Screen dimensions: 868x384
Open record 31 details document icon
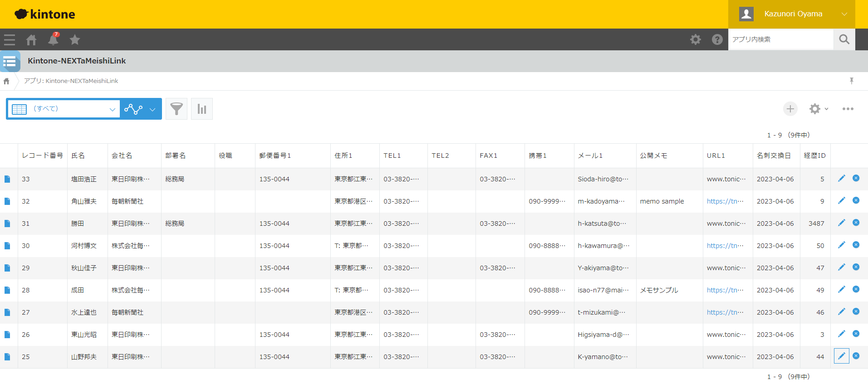tap(7, 224)
